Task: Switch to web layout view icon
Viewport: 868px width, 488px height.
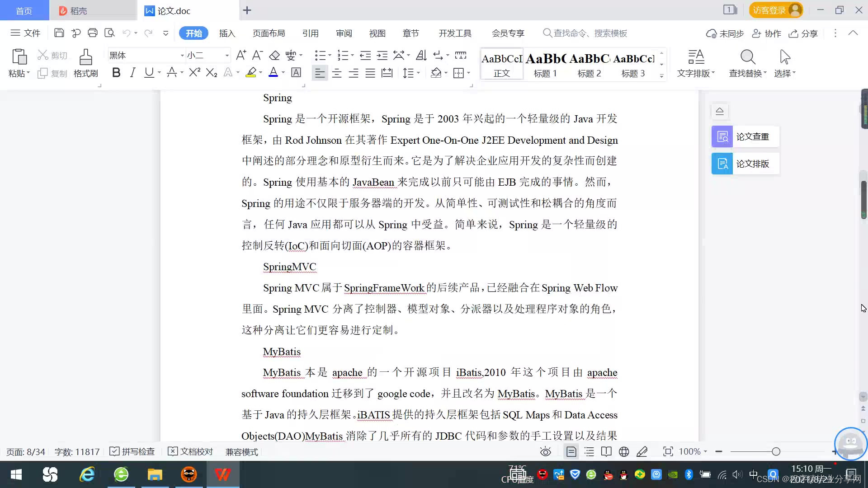Action: [x=624, y=452]
